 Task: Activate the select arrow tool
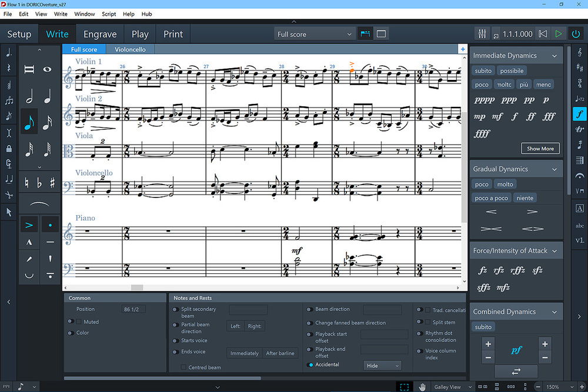pyautogui.click(x=9, y=212)
